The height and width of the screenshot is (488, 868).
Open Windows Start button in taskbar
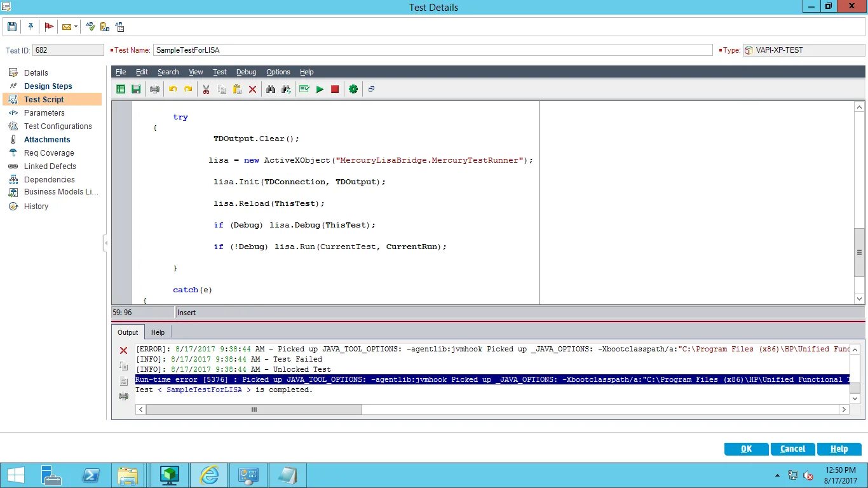tap(15, 475)
